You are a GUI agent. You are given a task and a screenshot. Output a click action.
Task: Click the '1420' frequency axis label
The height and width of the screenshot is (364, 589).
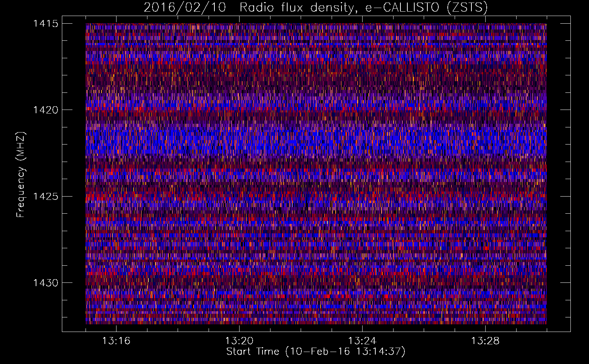coord(46,110)
